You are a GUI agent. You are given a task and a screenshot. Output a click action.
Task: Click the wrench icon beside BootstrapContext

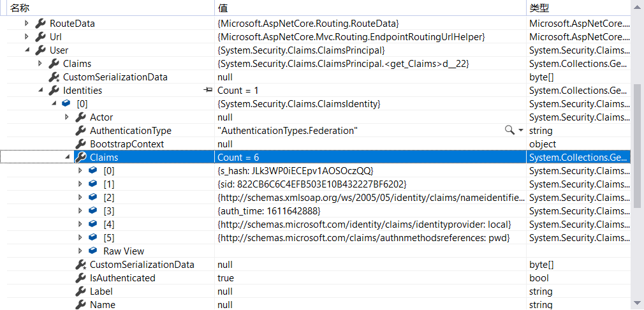click(80, 144)
